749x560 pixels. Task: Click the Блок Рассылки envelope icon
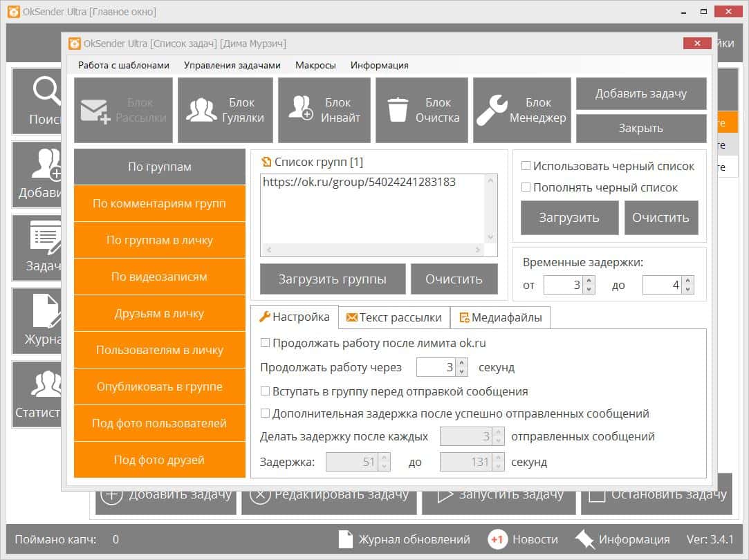pos(95,112)
